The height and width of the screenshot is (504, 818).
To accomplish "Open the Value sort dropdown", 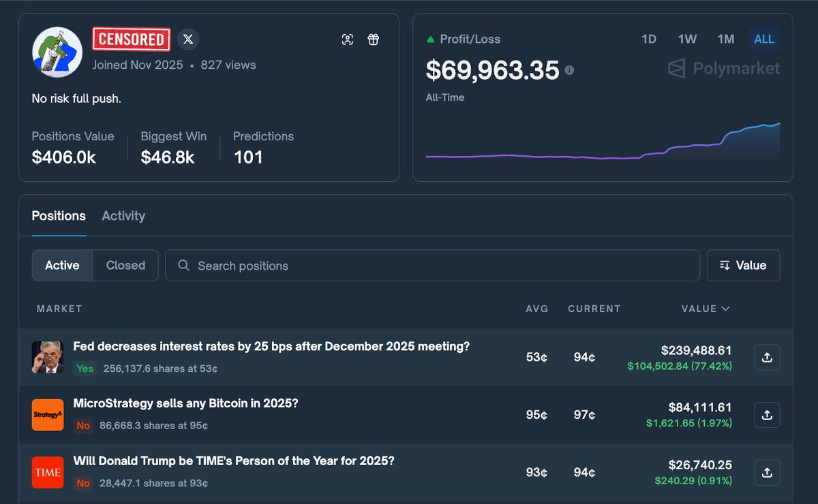I will pos(744,266).
